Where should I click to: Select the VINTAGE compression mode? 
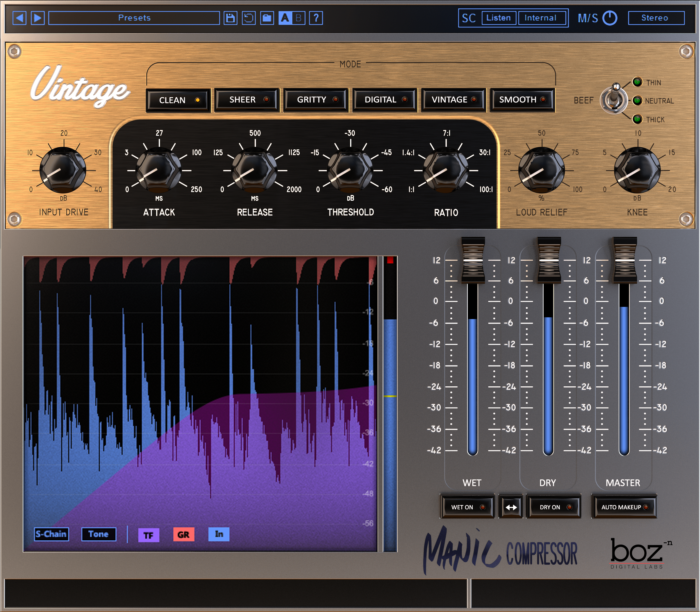click(x=452, y=100)
